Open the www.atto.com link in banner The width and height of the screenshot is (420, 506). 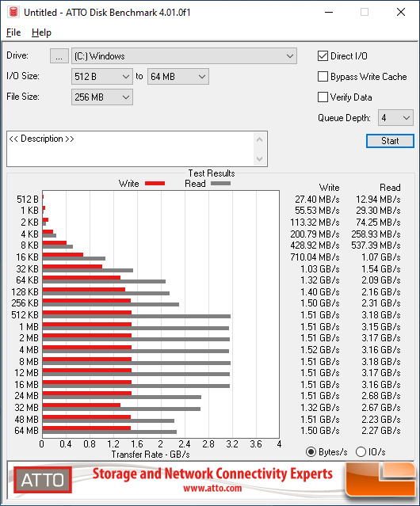(x=212, y=488)
